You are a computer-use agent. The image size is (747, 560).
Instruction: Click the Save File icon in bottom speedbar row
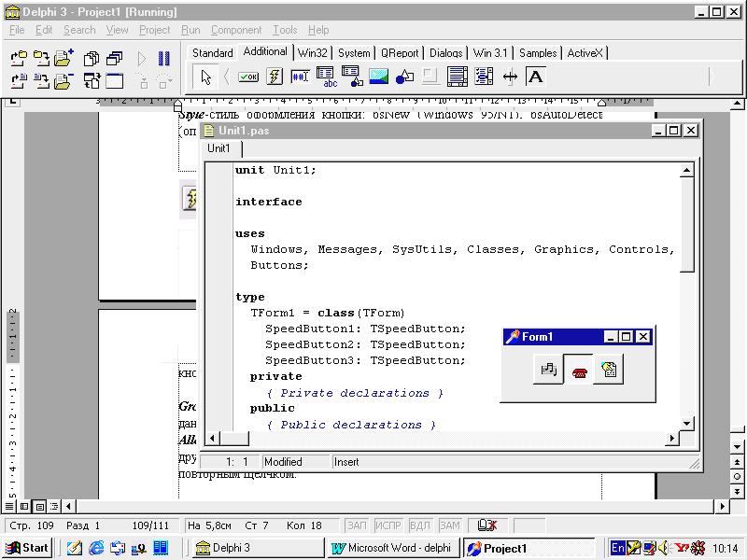tap(41, 81)
